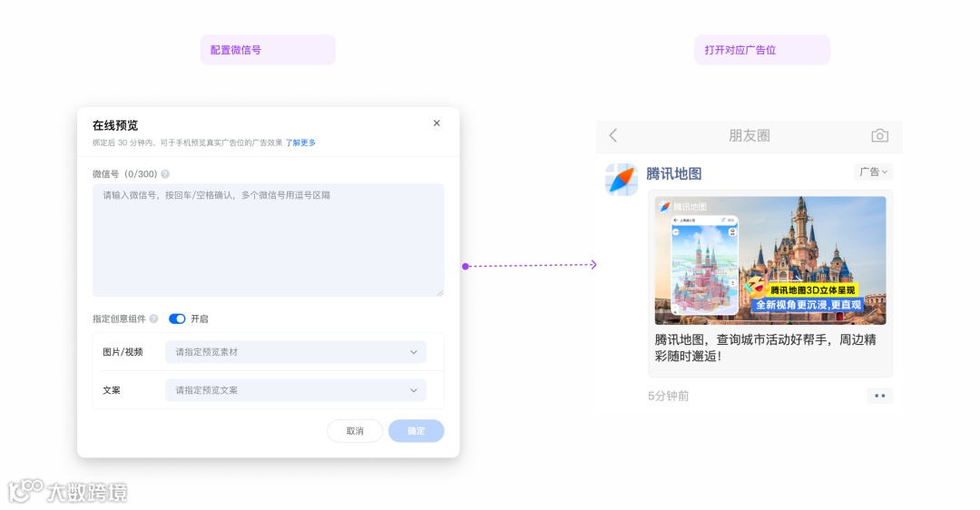Tap the back arrow in 朋友圈 header
The image size is (980, 510).
click(x=613, y=135)
